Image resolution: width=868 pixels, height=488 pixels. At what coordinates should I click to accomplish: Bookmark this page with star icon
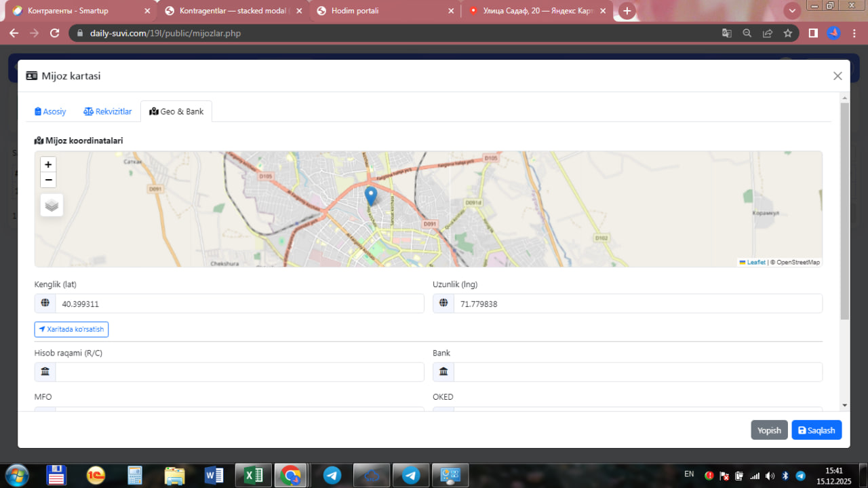tap(787, 33)
